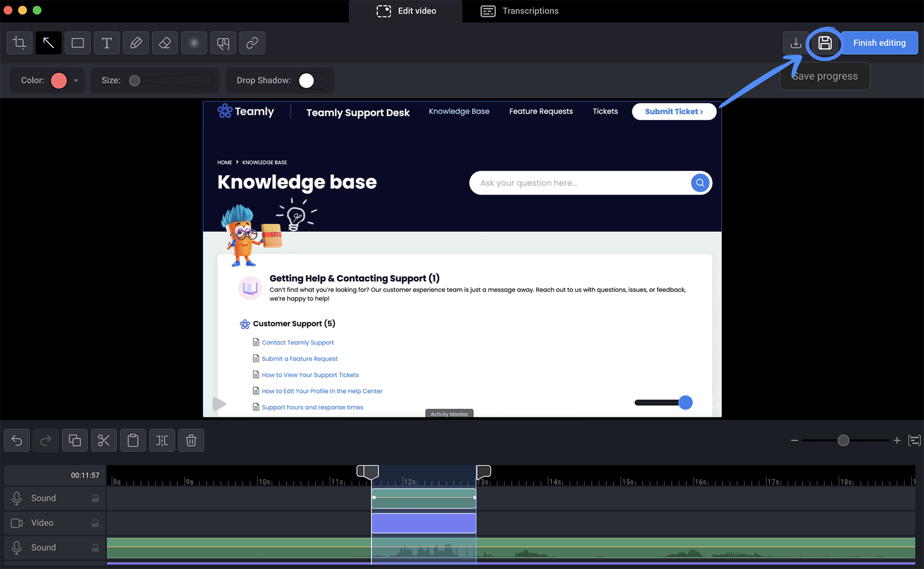Toggle lock on the top Sound track

tap(95, 498)
